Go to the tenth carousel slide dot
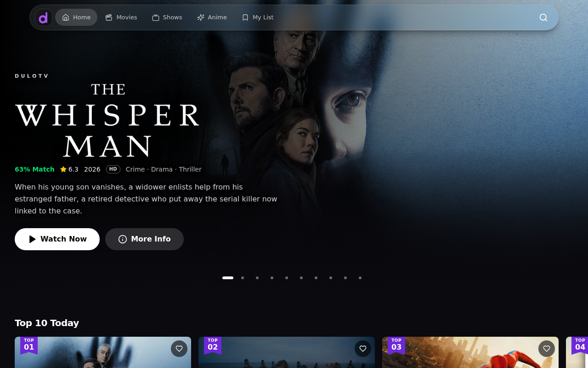Screen dimensions: 588x368 360,278
